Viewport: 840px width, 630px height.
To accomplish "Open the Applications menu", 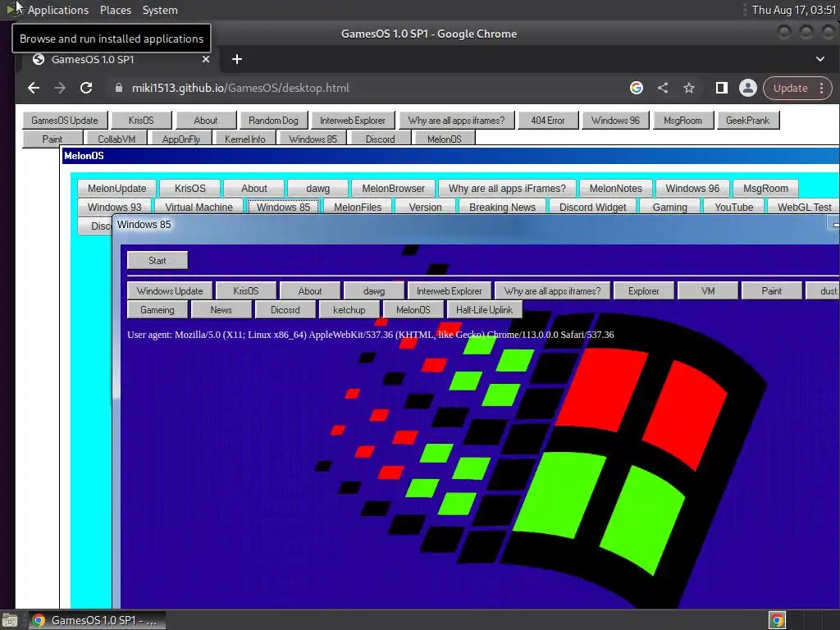I will 58,10.
